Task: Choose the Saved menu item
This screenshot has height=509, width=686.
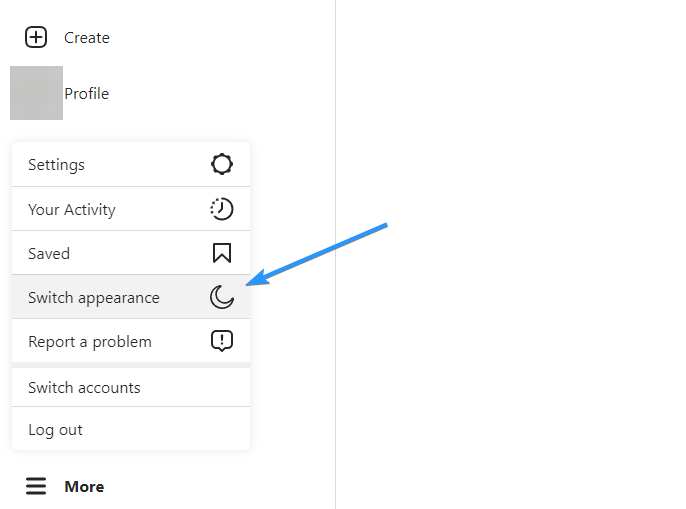Action: click(131, 253)
